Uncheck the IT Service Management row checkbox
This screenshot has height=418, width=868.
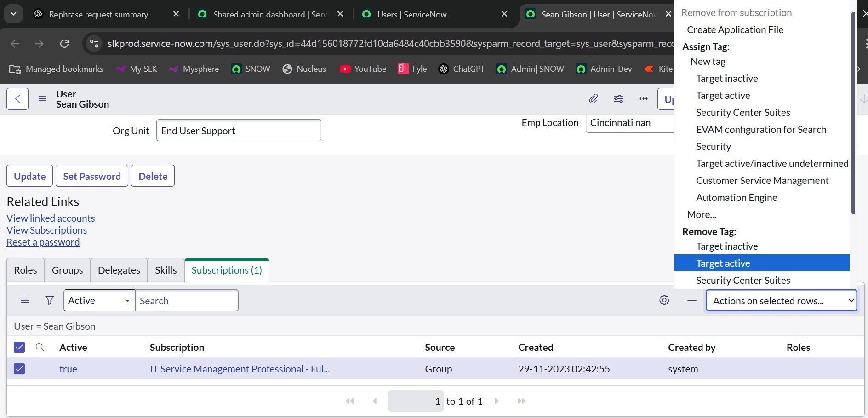pyautogui.click(x=19, y=369)
